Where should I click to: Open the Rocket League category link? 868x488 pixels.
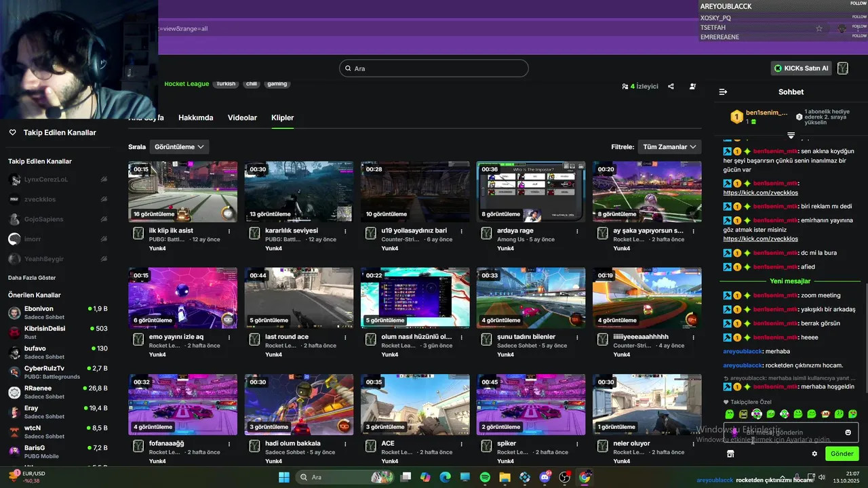click(186, 84)
